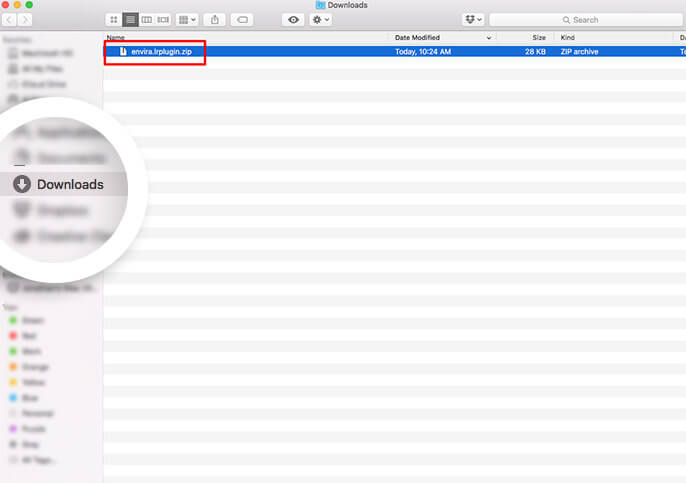Viewport: 686px width, 483px height.
Task: Maximize the Finder window with green button
Action: coord(29,5)
